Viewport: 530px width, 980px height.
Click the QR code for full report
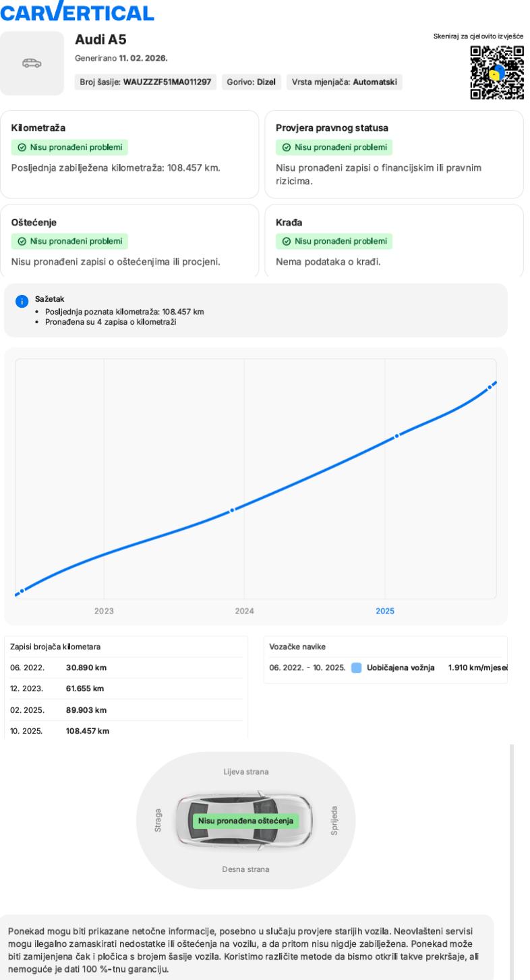(x=498, y=72)
